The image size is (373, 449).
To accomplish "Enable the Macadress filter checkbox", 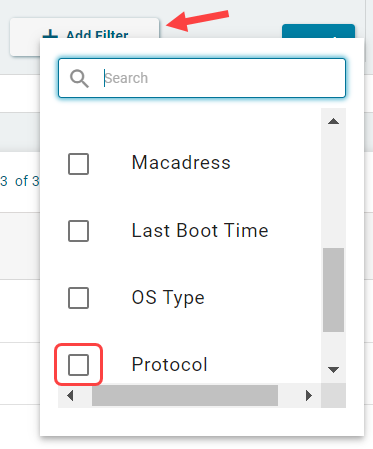I will (78, 164).
